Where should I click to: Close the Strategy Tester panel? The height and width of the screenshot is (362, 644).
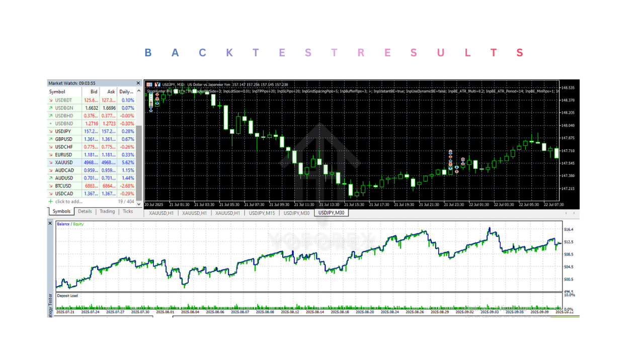(x=50, y=224)
